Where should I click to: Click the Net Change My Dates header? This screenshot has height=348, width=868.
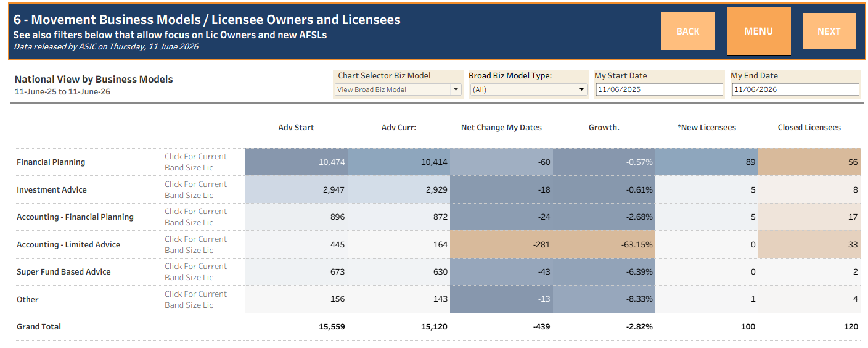point(501,127)
